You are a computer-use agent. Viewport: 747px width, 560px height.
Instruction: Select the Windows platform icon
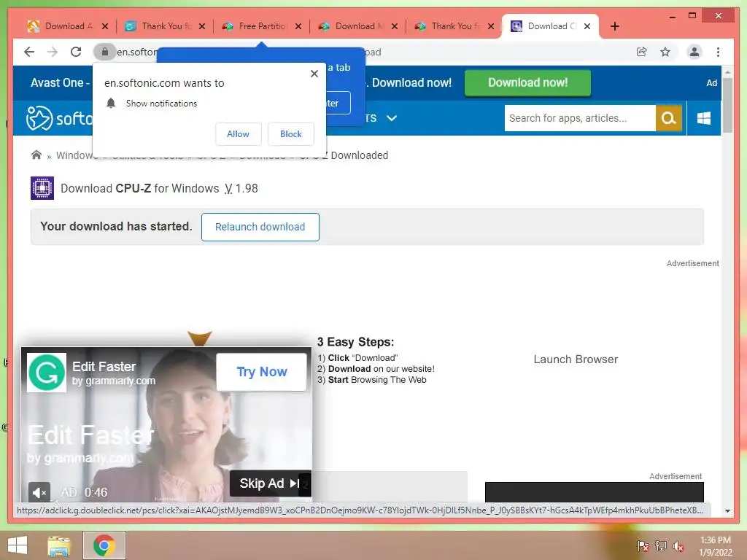[x=704, y=118]
